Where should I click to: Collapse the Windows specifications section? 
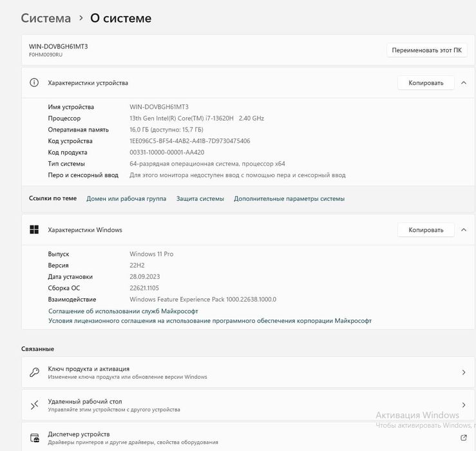coord(464,229)
